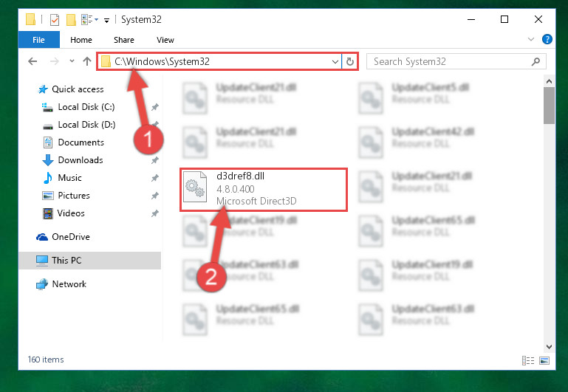The image size is (568, 392).
Task: Select the View ribbon tab
Action: coord(165,40)
